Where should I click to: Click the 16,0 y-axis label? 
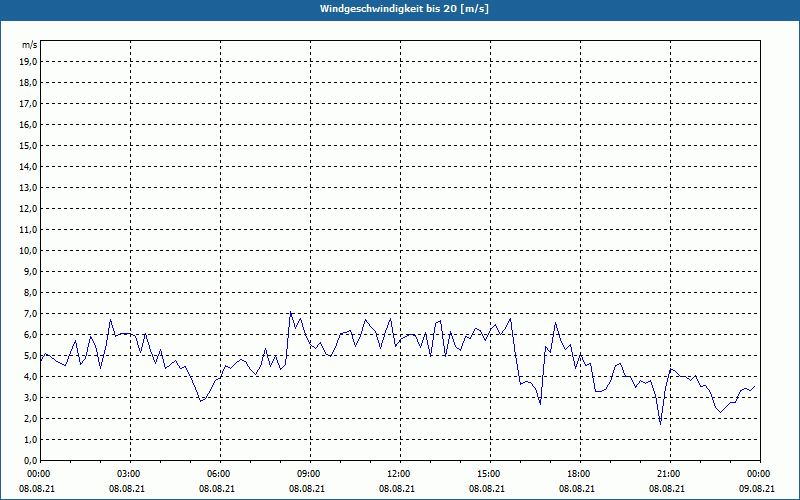coord(28,124)
